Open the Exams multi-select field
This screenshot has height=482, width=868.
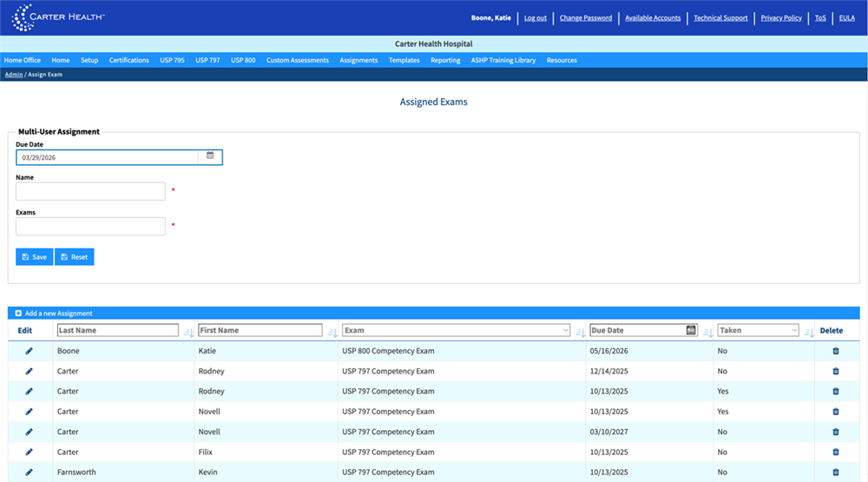[x=90, y=227]
